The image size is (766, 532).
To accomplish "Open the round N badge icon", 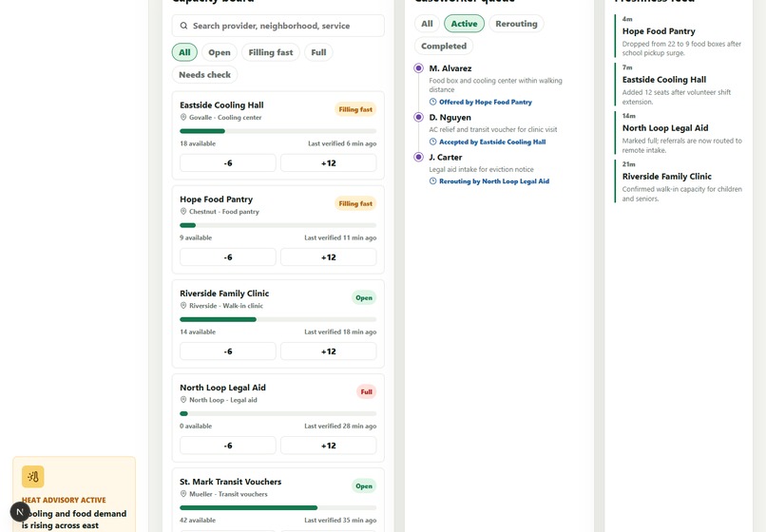I will (x=20, y=512).
